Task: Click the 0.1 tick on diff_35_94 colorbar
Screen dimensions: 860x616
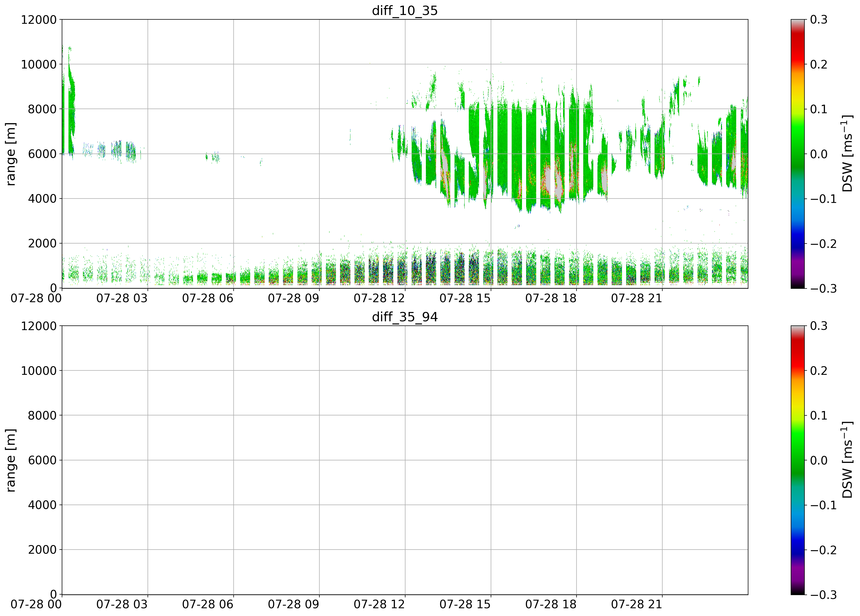Action: pos(819,415)
